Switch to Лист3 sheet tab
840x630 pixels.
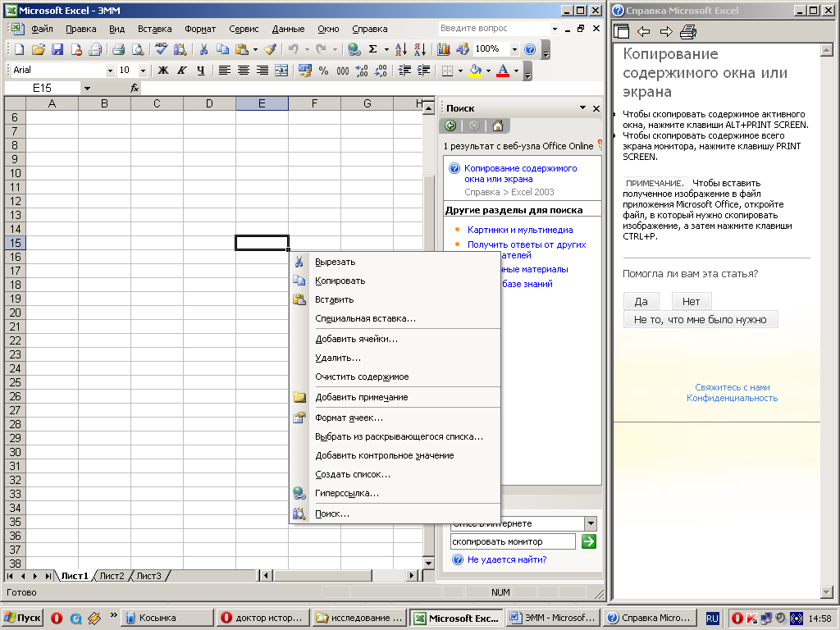[x=149, y=576]
